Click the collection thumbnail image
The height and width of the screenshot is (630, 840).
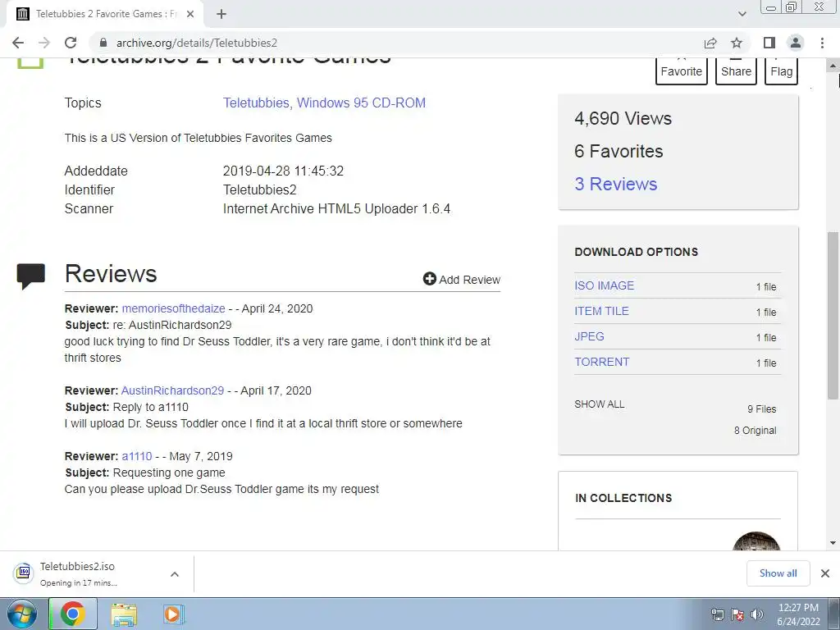point(756,541)
